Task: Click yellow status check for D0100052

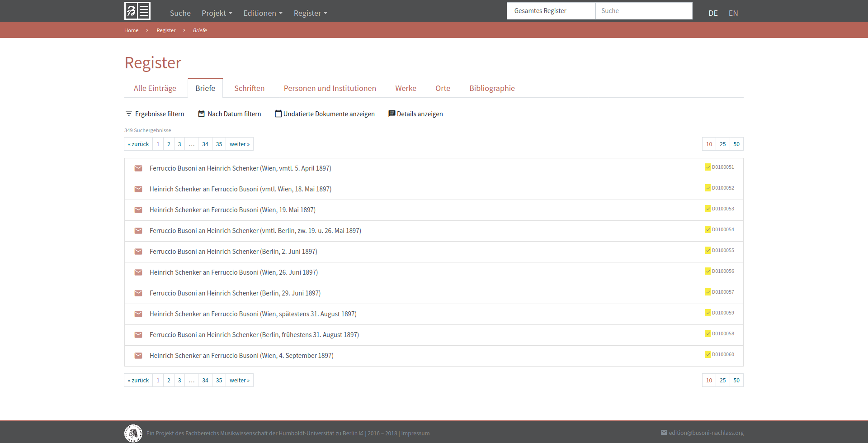Action: [x=708, y=188]
